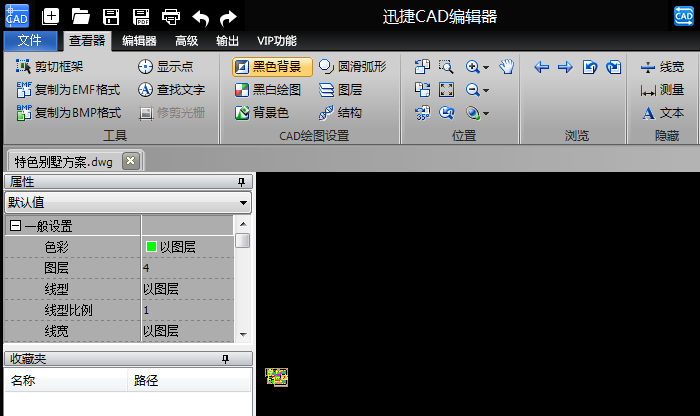Open a file using folder icon
Viewport: 700px width, 416px height.
(x=81, y=17)
